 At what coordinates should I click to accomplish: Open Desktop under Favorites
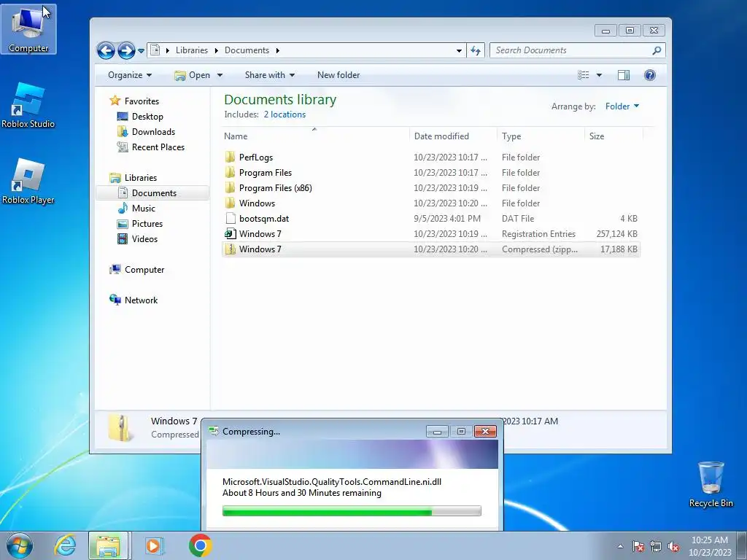(x=147, y=116)
